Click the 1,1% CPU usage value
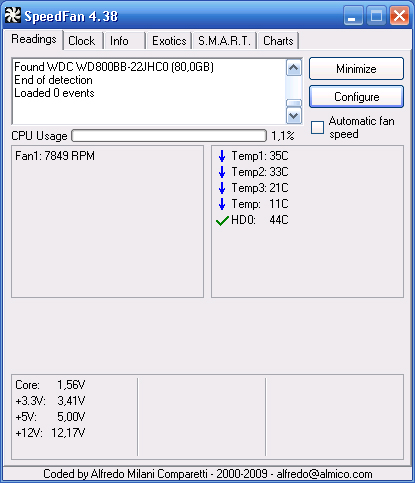The height and width of the screenshot is (483, 415). click(x=283, y=136)
